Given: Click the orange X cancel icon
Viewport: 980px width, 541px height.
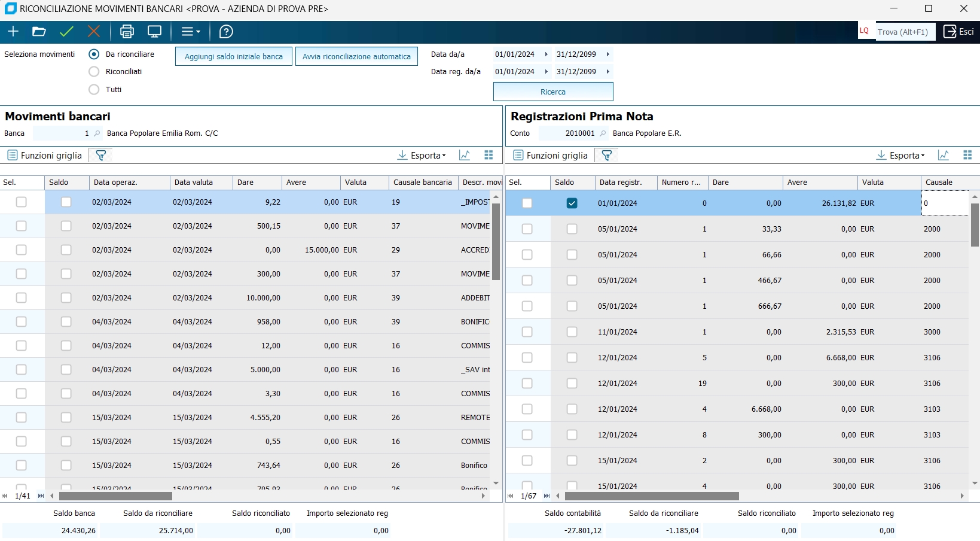Looking at the screenshot, I should coord(94,32).
